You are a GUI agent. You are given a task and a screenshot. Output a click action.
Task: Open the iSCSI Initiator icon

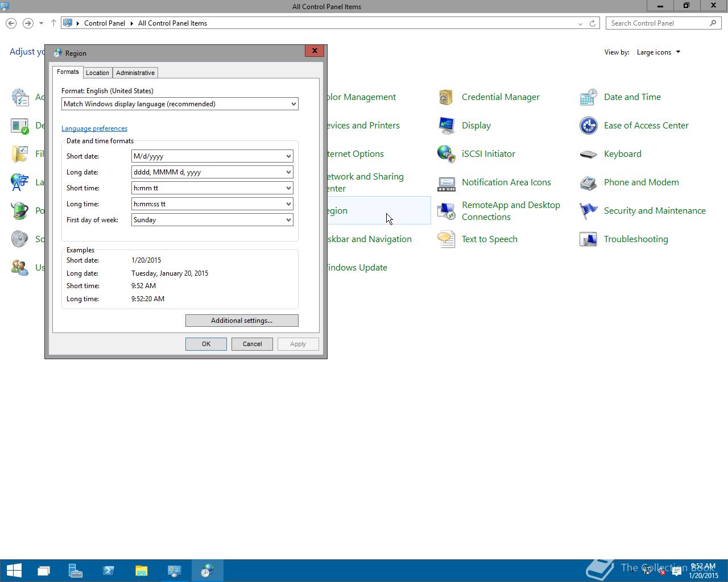coord(446,154)
